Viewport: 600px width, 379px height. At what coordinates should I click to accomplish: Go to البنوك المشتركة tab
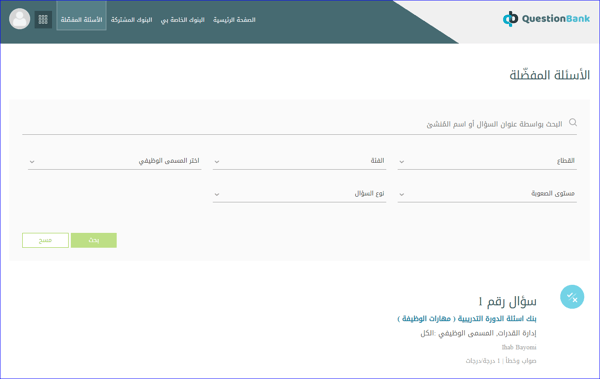[131, 20]
